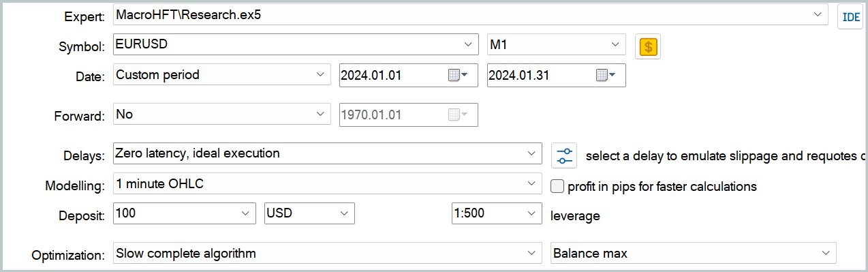
Task: Open calendar picker for end date 2024.01.31
Action: pos(606,75)
